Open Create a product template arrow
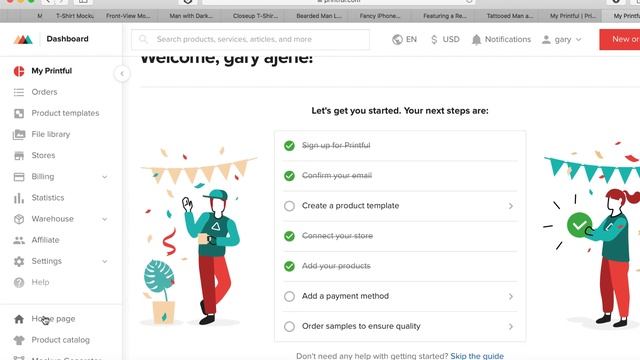 pyautogui.click(x=511, y=206)
